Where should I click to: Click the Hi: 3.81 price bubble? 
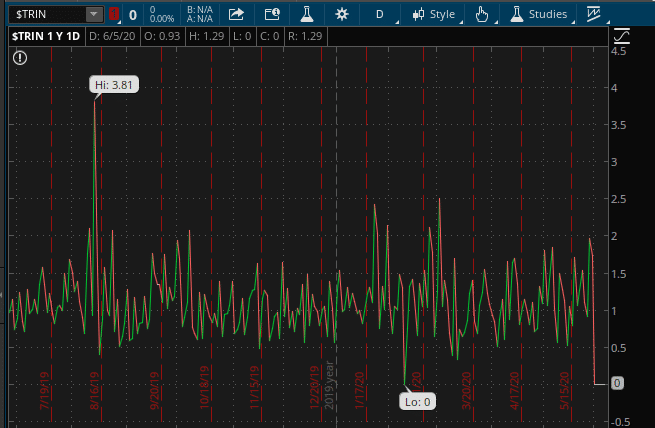pyautogui.click(x=114, y=85)
